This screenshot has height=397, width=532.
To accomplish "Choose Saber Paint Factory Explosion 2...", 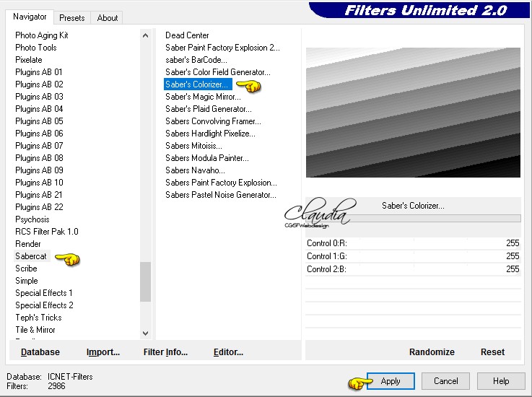I will coord(222,48).
